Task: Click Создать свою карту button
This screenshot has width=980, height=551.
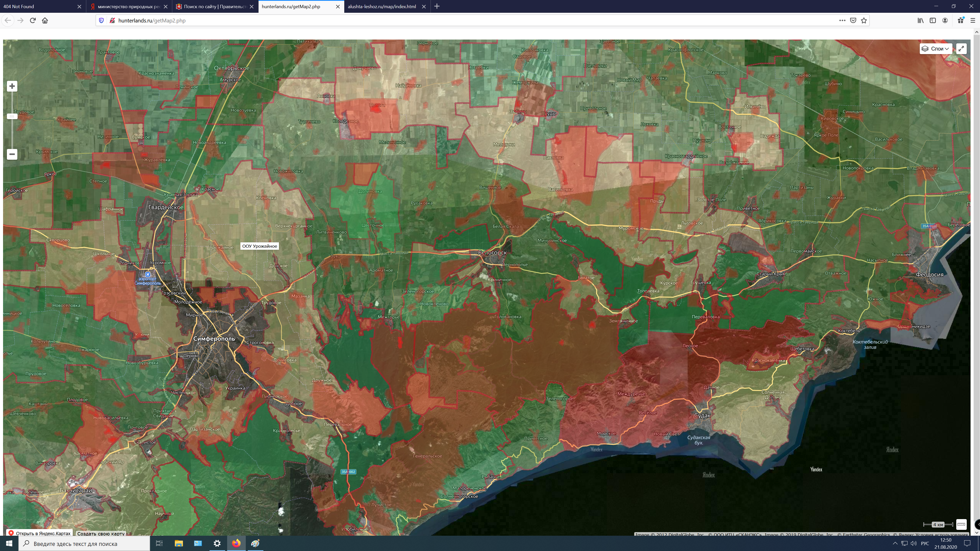Action: pos(101,533)
